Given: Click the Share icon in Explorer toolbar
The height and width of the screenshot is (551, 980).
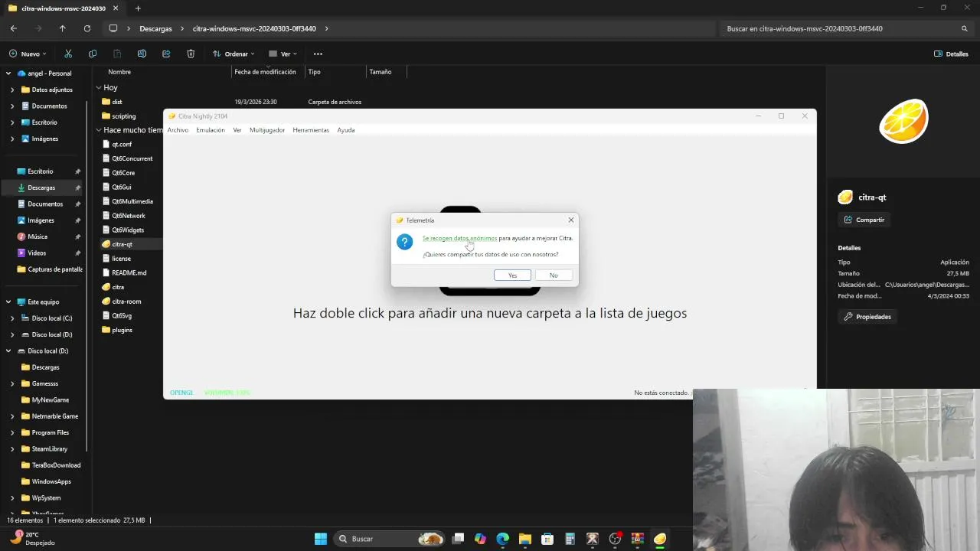Looking at the screenshot, I should 166,54.
